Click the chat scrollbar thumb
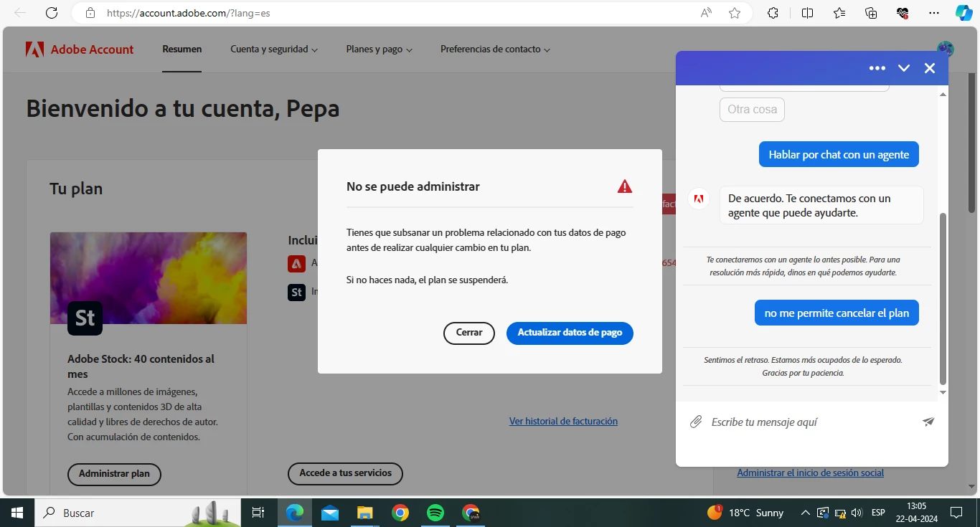980x527 pixels. coord(943,299)
